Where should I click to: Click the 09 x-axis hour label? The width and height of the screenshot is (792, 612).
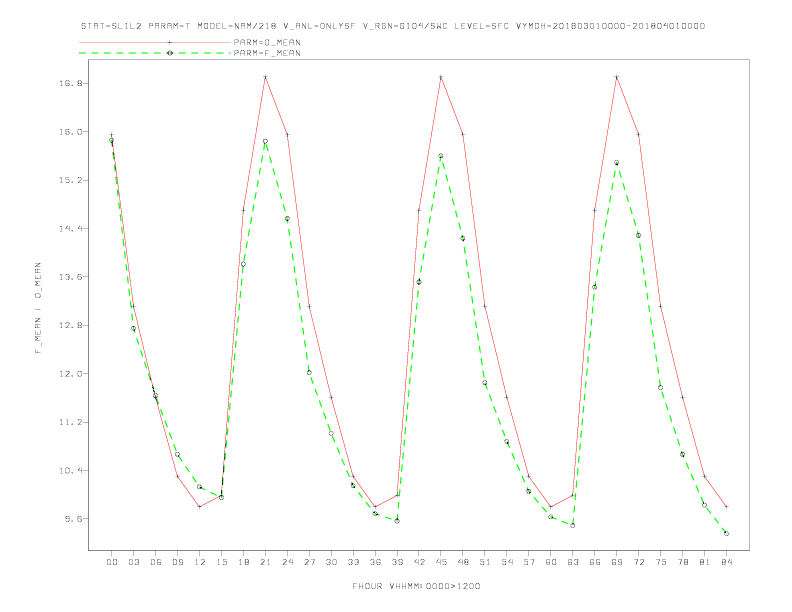click(177, 562)
